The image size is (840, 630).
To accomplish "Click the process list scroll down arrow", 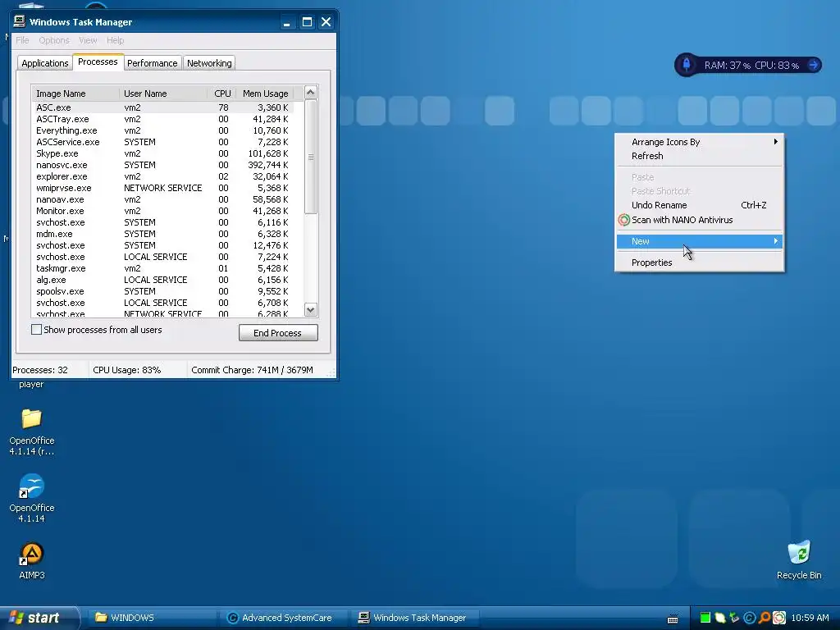I will pyautogui.click(x=310, y=309).
